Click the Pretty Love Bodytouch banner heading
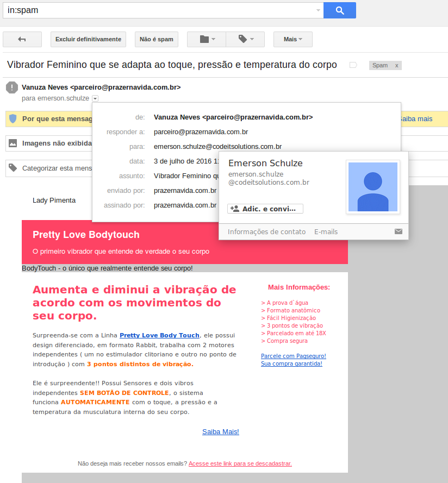This screenshot has height=483, width=448. click(86, 235)
